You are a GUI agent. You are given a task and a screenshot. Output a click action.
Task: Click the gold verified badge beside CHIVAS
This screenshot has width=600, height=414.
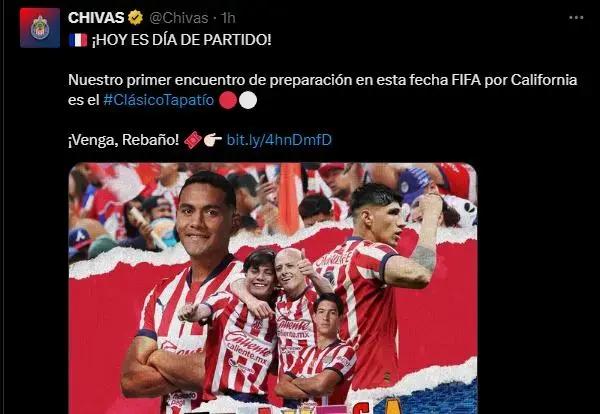135,18
